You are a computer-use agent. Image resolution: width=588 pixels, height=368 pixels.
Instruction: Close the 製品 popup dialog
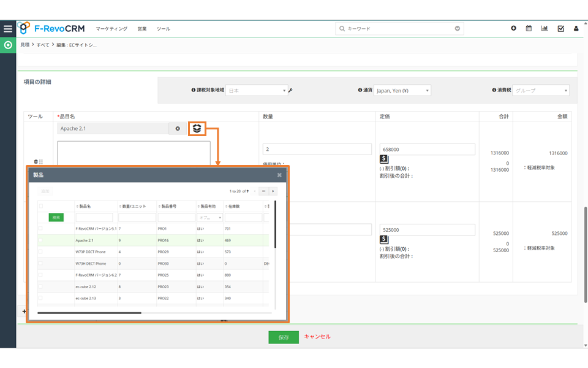coord(279,175)
